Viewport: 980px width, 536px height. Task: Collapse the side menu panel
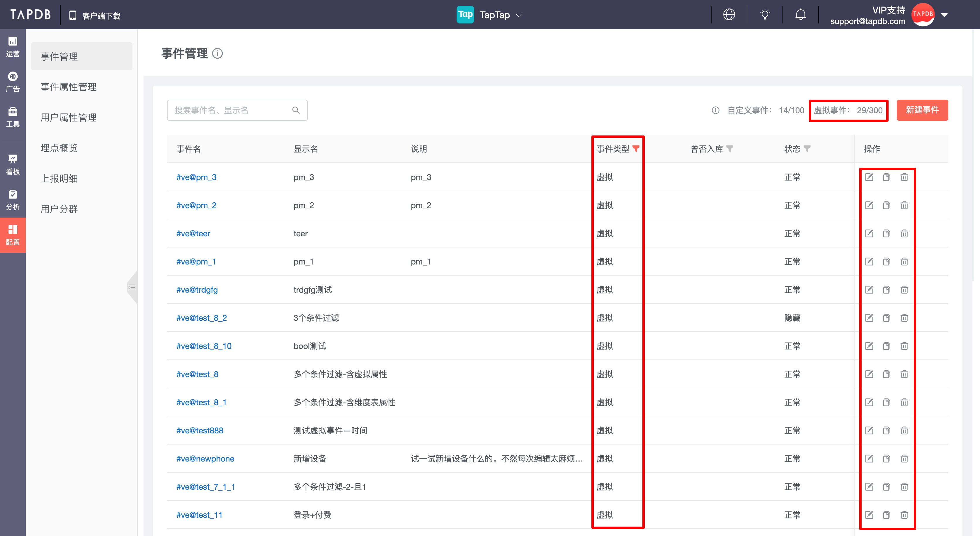132,287
